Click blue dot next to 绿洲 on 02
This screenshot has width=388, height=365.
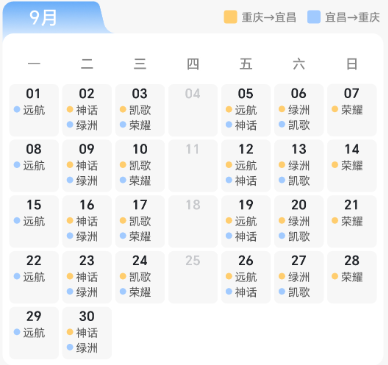point(70,125)
